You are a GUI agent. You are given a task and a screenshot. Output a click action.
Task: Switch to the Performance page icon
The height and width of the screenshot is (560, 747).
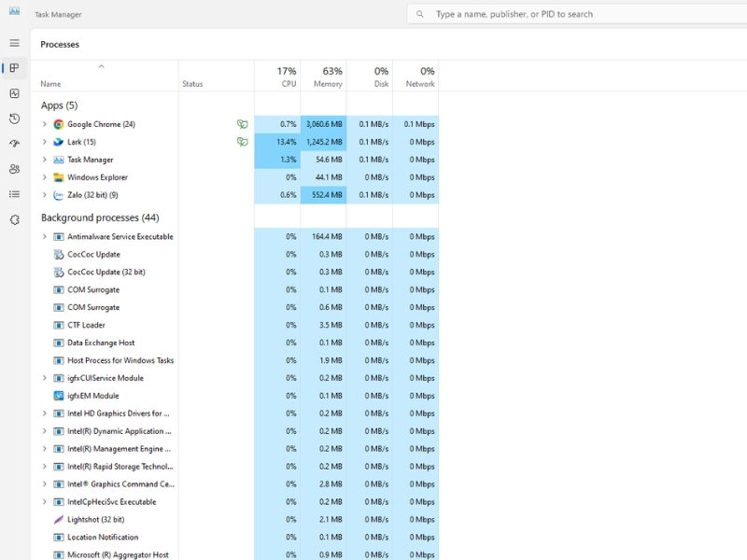click(14, 93)
